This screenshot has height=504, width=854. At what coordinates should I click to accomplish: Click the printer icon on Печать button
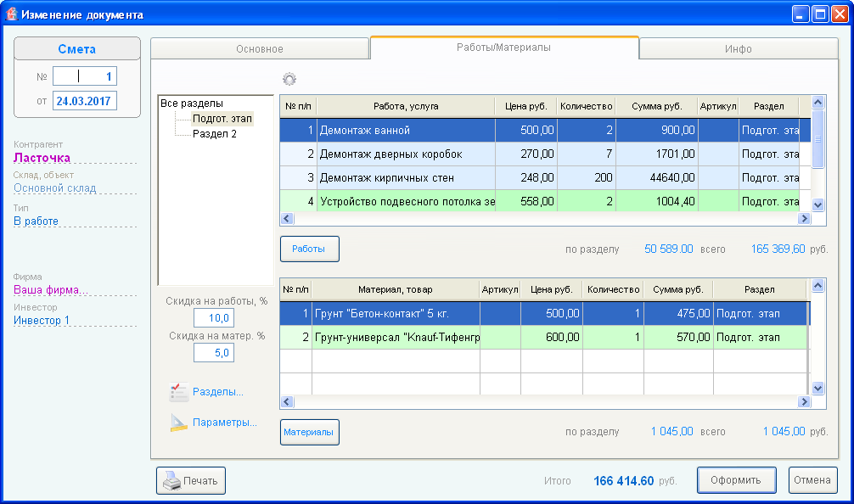tap(171, 480)
